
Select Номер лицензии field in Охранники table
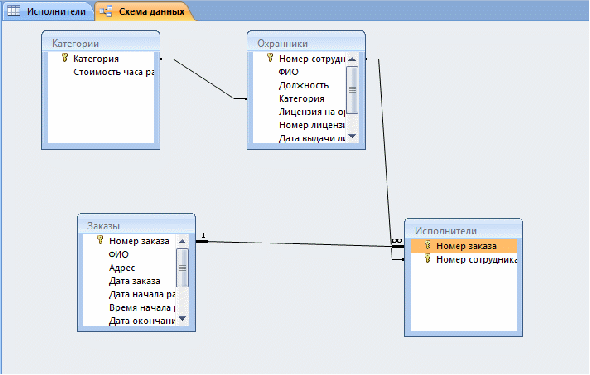pos(312,125)
